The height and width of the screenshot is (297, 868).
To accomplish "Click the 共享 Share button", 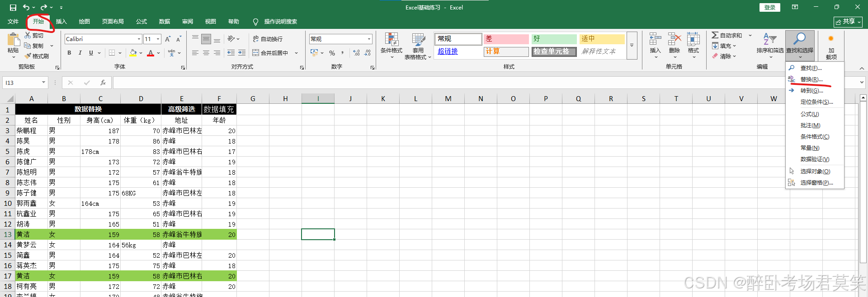I will tap(848, 22).
